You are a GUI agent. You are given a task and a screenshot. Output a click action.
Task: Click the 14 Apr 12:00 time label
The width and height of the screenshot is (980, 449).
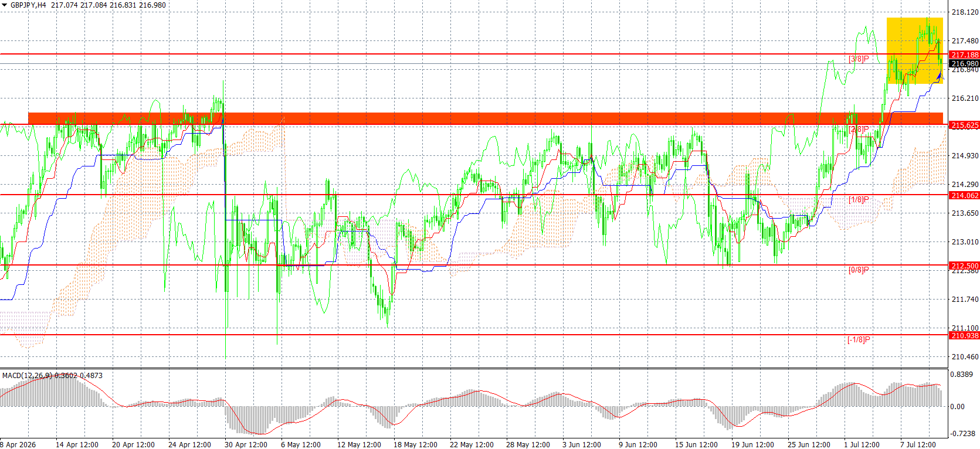pos(77,444)
